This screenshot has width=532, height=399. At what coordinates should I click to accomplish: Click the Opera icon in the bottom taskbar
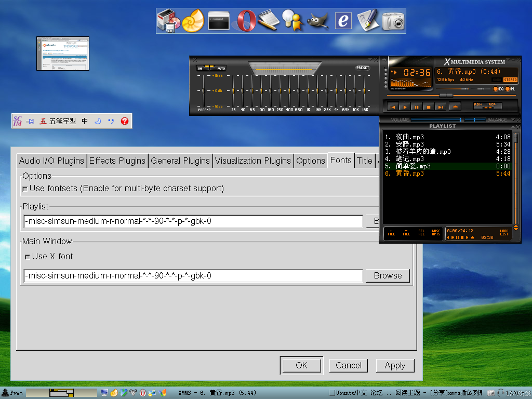[x=143, y=393]
